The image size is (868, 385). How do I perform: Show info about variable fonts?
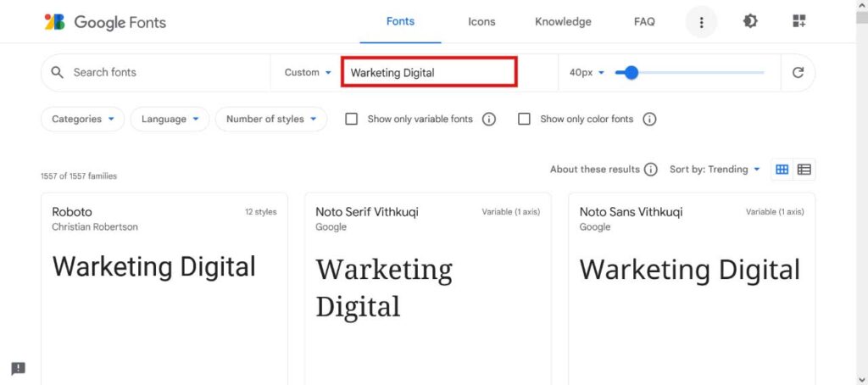click(x=488, y=119)
